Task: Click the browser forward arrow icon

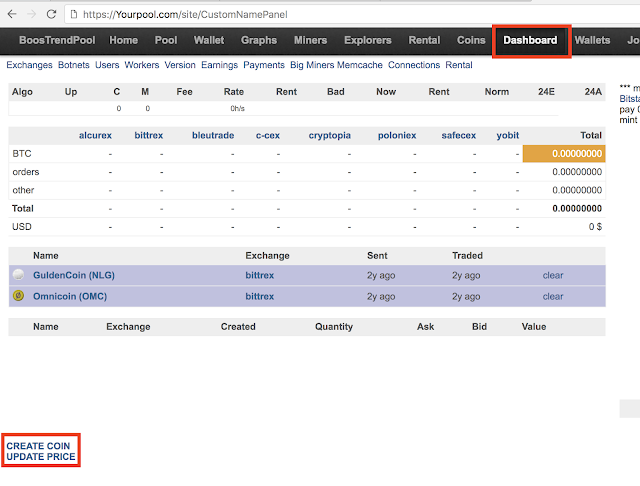Action: click(x=31, y=14)
